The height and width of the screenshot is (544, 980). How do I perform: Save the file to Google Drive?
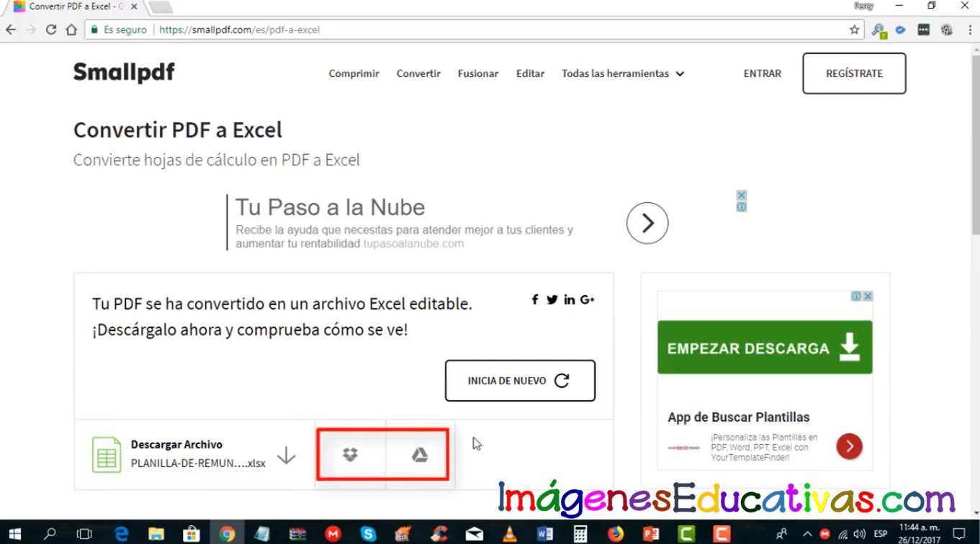pos(420,455)
